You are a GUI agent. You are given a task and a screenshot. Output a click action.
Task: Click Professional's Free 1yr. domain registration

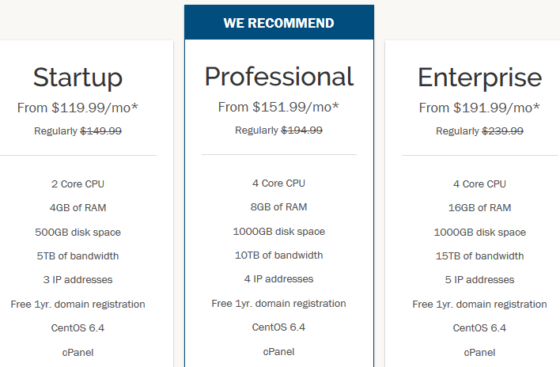(x=279, y=303)
